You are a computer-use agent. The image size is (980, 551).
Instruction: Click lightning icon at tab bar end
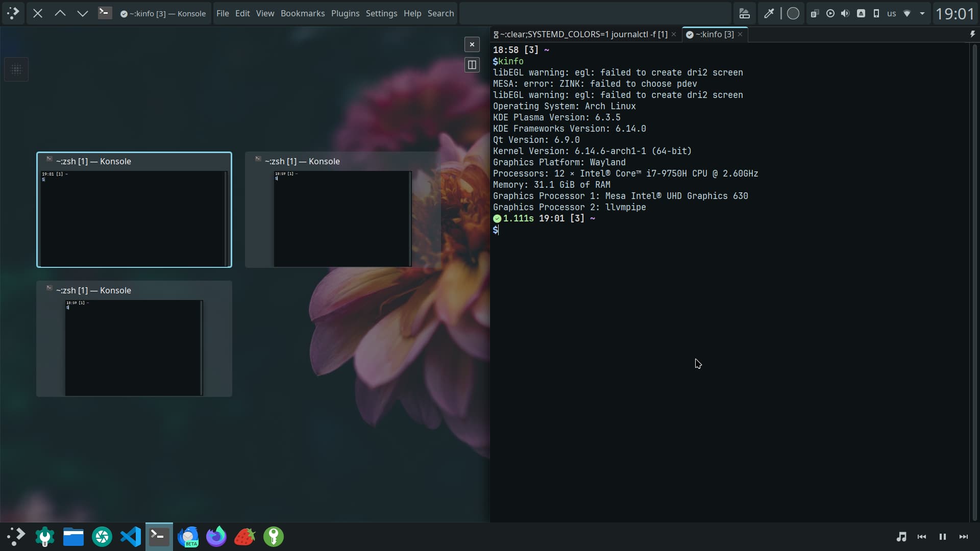tap(972, 34)
